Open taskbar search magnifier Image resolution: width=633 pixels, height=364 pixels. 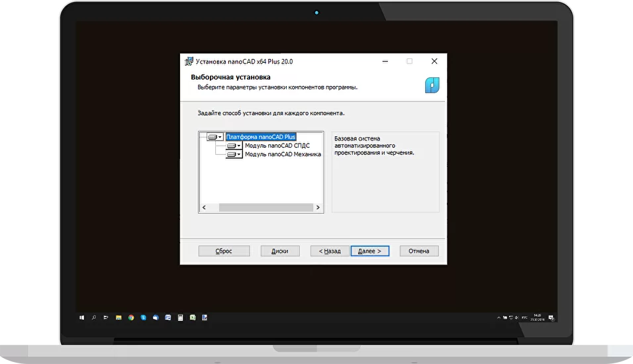[x=94, y=318]
